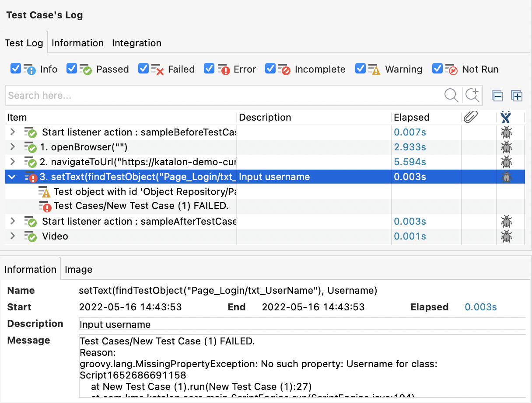
Task: Click the advanced search magnifier plus icon
Action: (472, 95)
